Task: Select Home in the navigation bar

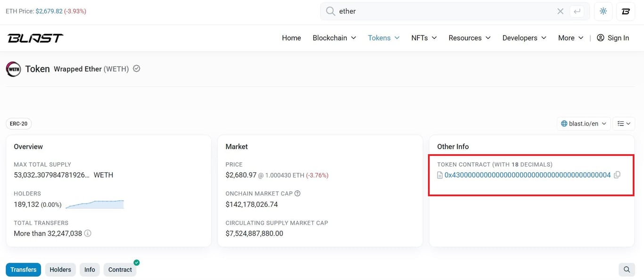Action: coord(291,38)
